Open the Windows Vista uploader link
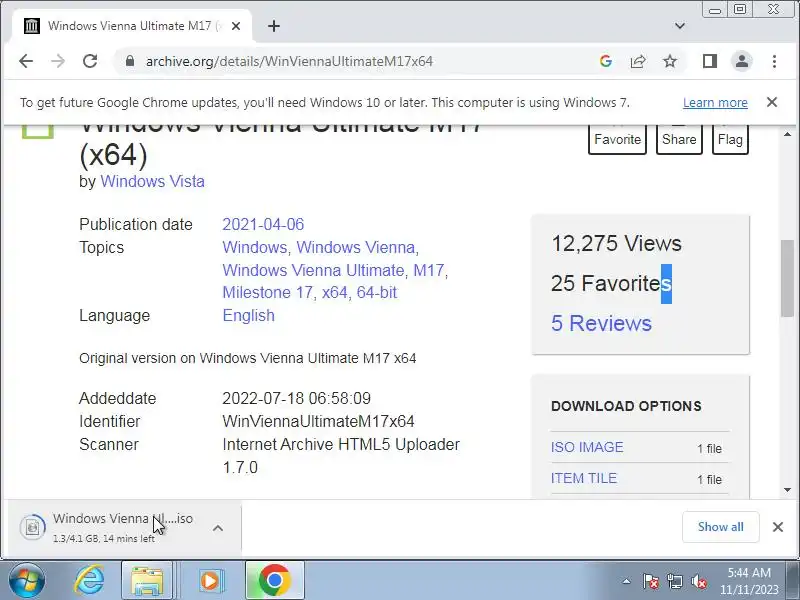The image size is (800, 600). (153, 182)
